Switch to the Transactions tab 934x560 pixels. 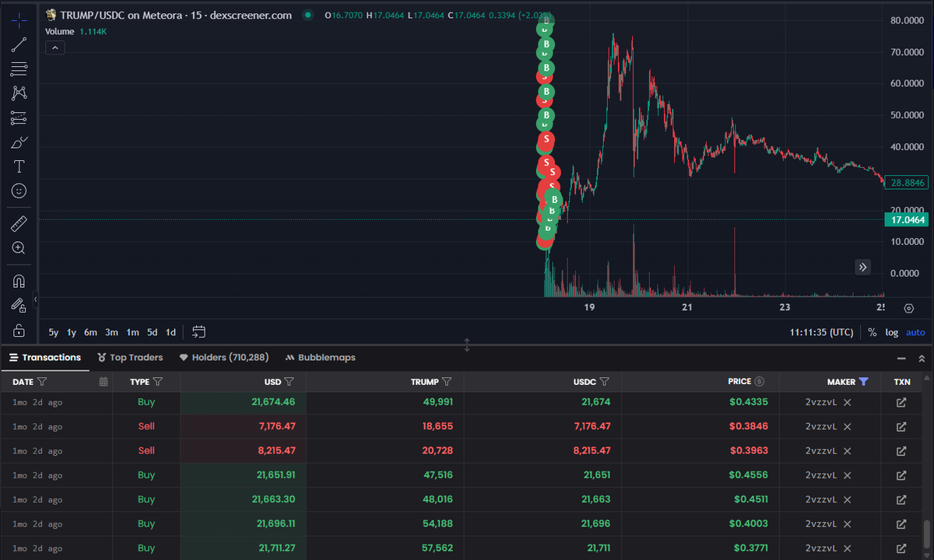tap(45, 358)
